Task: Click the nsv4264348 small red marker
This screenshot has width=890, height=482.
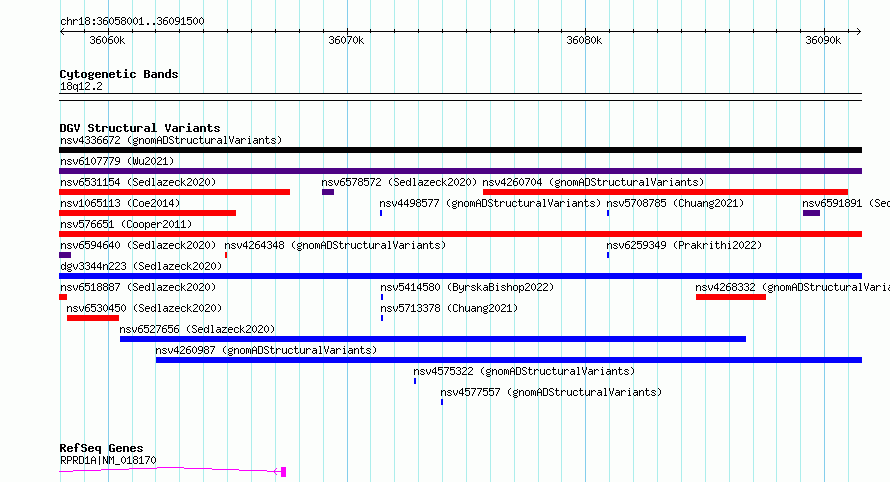Action: (226, 255)
